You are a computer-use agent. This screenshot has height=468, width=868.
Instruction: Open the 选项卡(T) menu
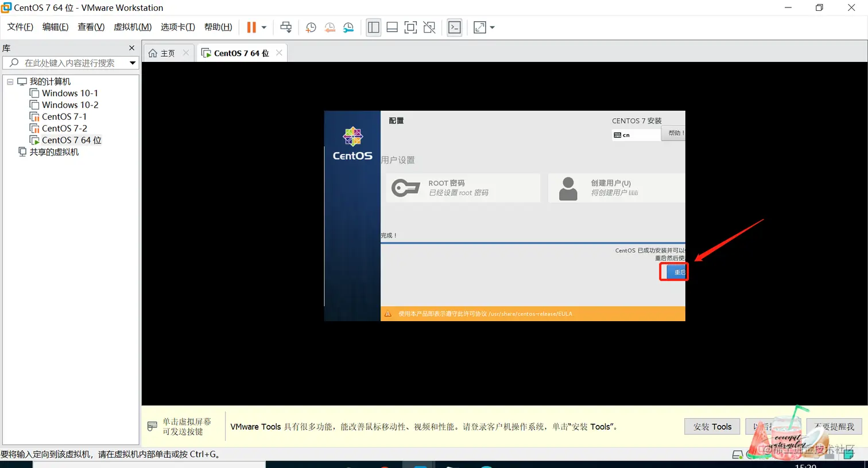178,27
